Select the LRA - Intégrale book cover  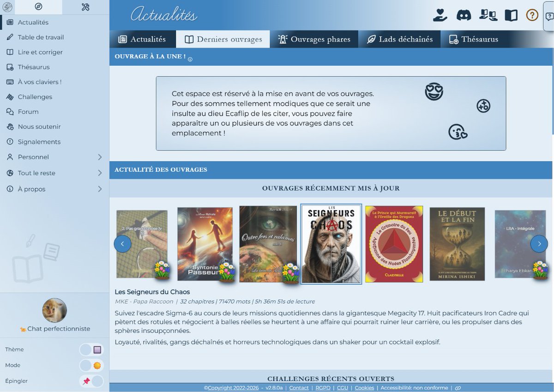520,244
